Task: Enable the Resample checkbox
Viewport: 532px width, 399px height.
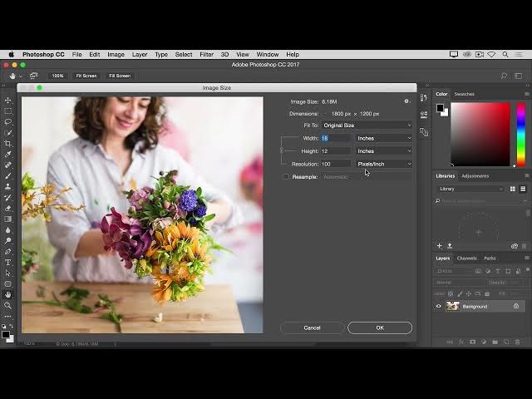Action: (x=286, y=177)
